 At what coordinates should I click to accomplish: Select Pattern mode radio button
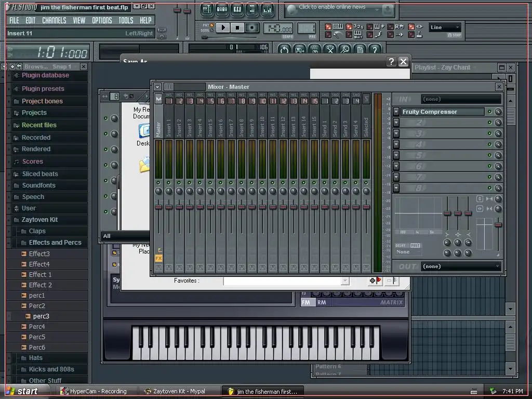[212, 25]
